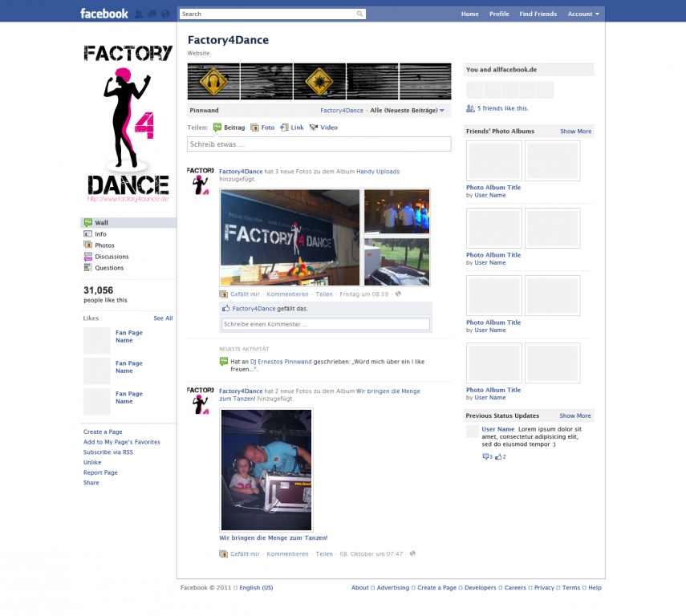686x616 pixels.
Task: Click the Photos icon in sidebar
Action: pyautogui.click(x=88, y=245)
